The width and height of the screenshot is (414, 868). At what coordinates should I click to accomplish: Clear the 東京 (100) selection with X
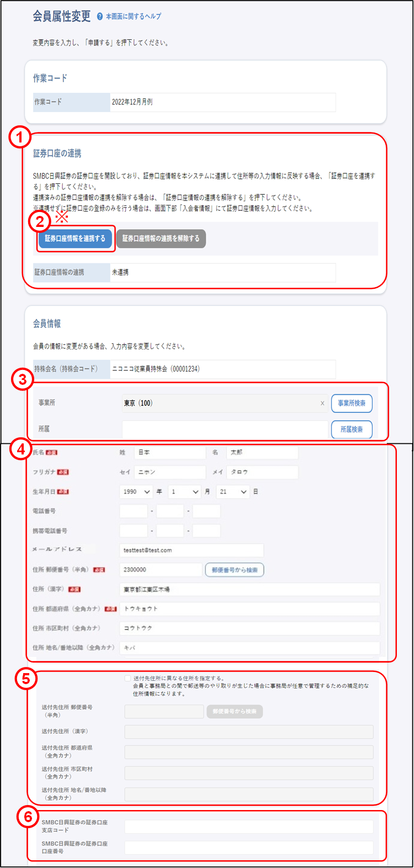[x=322, y=404]
